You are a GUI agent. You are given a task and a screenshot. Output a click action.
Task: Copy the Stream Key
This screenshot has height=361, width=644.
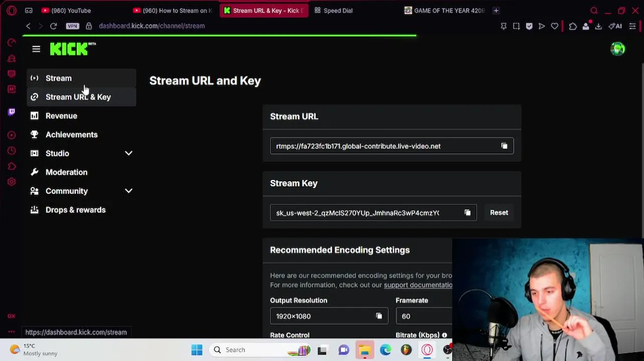pyautogui.click(x=467, y=213)
